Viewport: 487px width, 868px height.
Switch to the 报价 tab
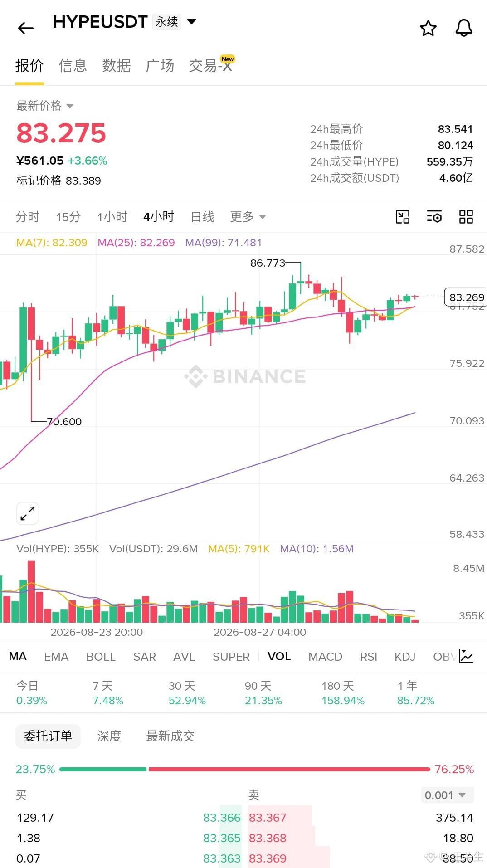click(x=29, y=66)
